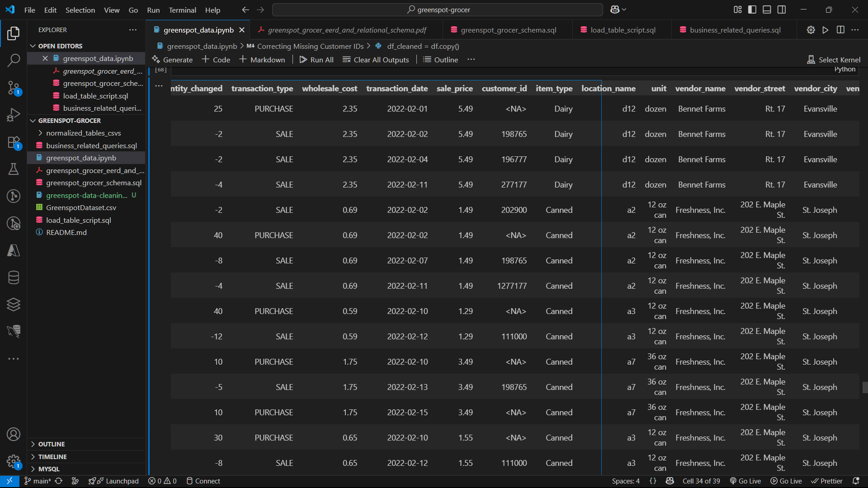
Task: Split the editor right icon
Action: 840,30
